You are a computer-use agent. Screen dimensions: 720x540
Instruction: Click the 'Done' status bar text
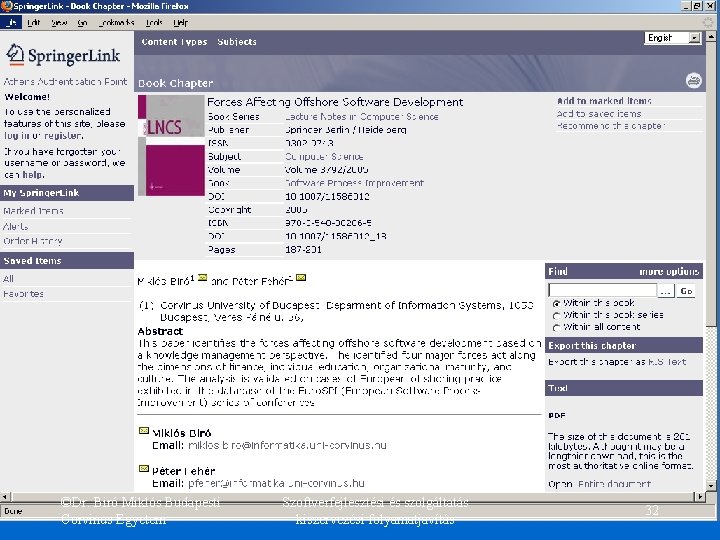tap(13, 511)
